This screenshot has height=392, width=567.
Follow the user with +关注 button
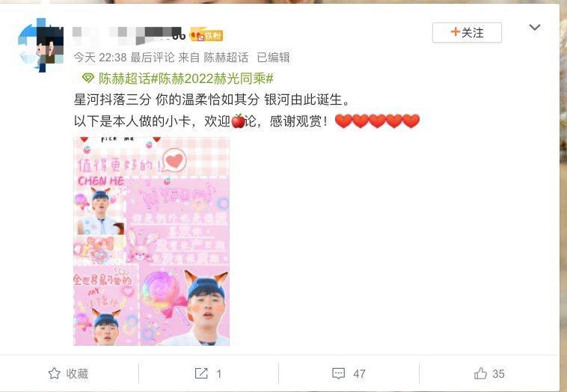coord(467,33)
